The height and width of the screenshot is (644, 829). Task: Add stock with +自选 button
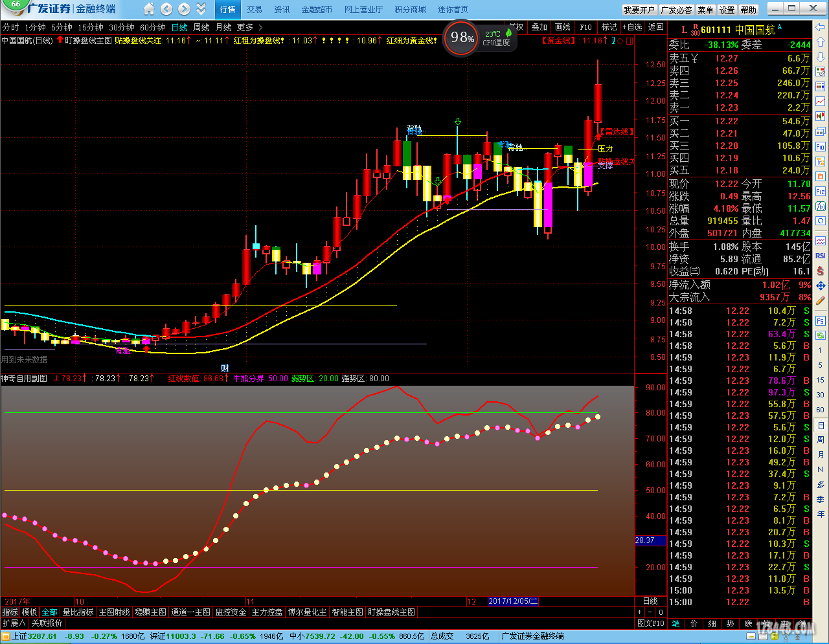632,27
